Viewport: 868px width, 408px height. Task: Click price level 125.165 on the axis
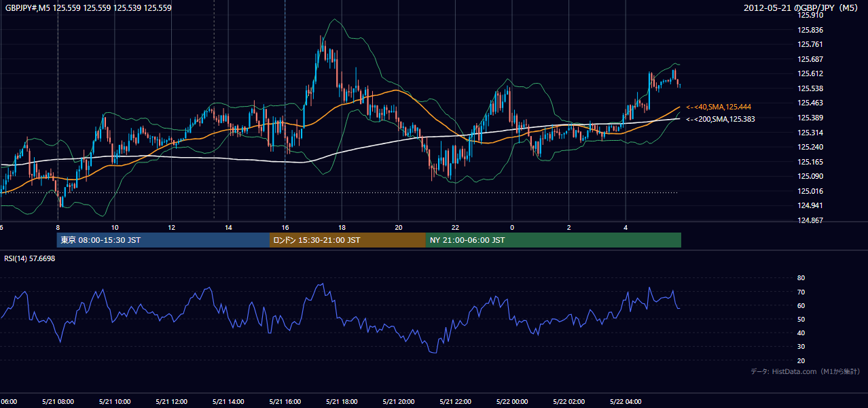(810, 162)
